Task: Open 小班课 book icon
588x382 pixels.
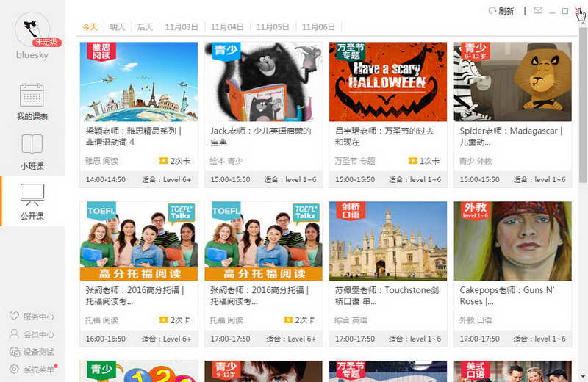Action: tap(32, 144)
